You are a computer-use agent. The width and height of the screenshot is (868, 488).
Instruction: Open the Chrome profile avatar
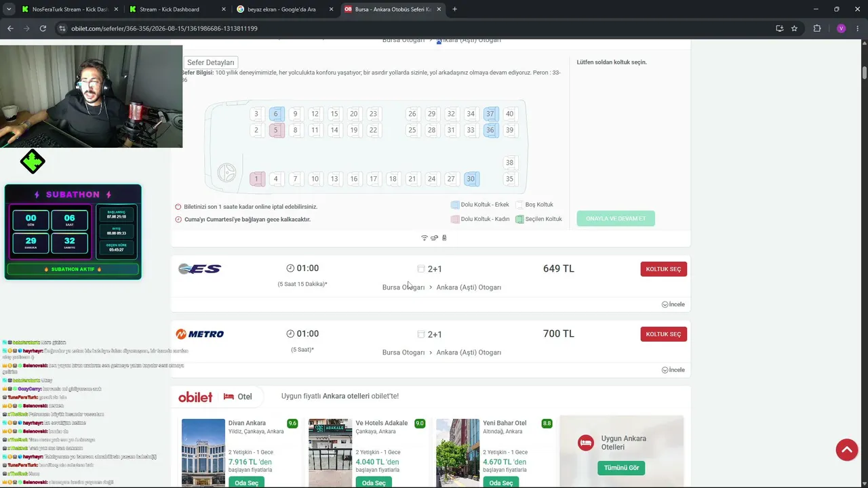[x=841, y=28]
